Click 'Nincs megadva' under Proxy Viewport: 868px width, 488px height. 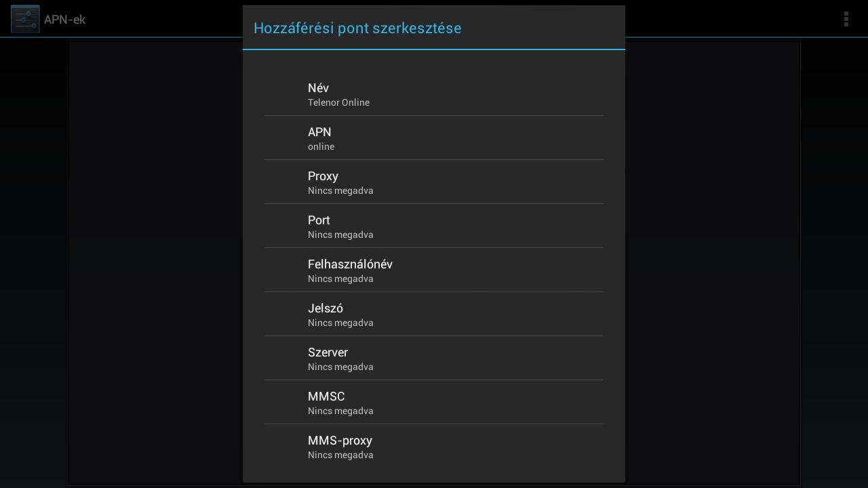click(340, 191)
